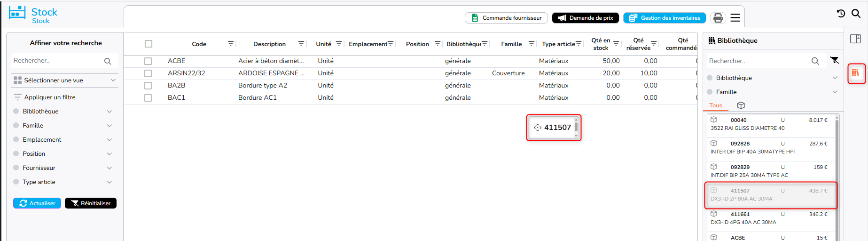Open Unité column filter icon

tap(339, 44)
